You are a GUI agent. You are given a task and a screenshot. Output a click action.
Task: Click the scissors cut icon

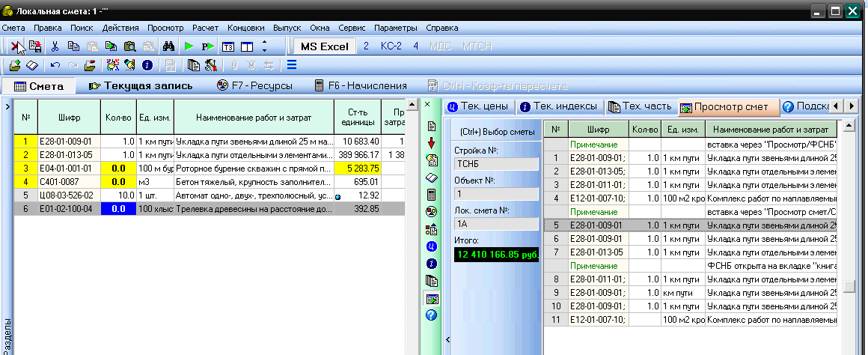tap(55, 46)
